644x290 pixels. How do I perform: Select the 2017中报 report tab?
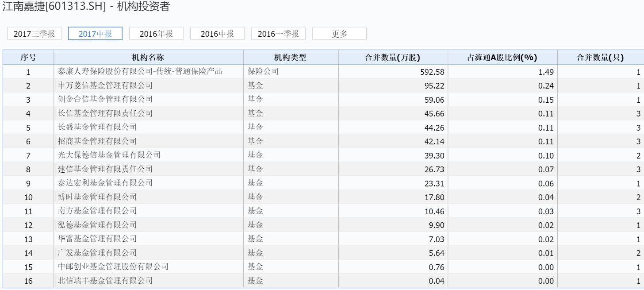(95, 34)
